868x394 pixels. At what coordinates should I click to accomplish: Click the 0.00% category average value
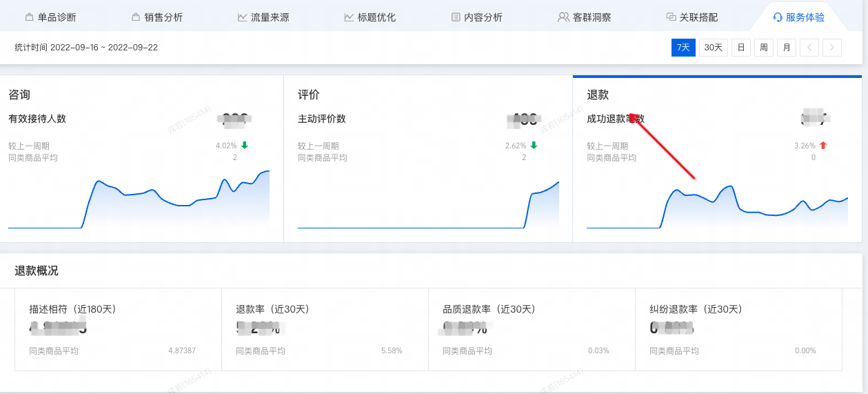805,351
